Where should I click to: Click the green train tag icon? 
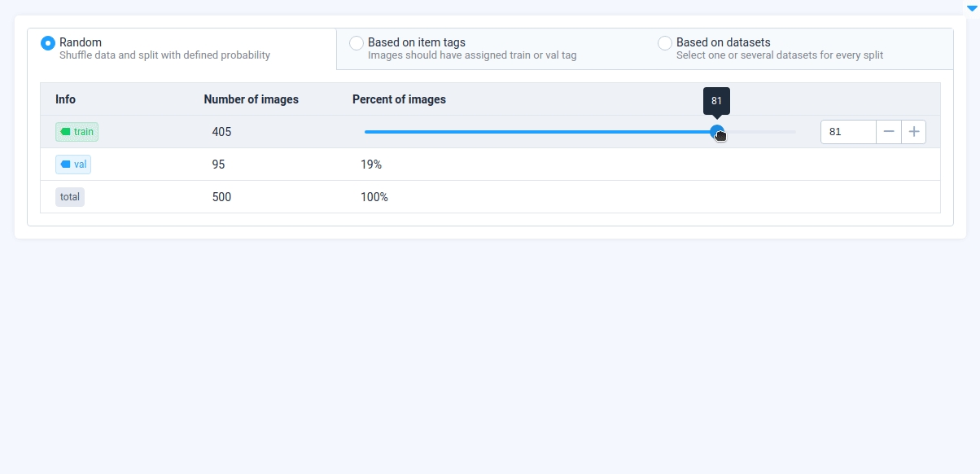65,132
